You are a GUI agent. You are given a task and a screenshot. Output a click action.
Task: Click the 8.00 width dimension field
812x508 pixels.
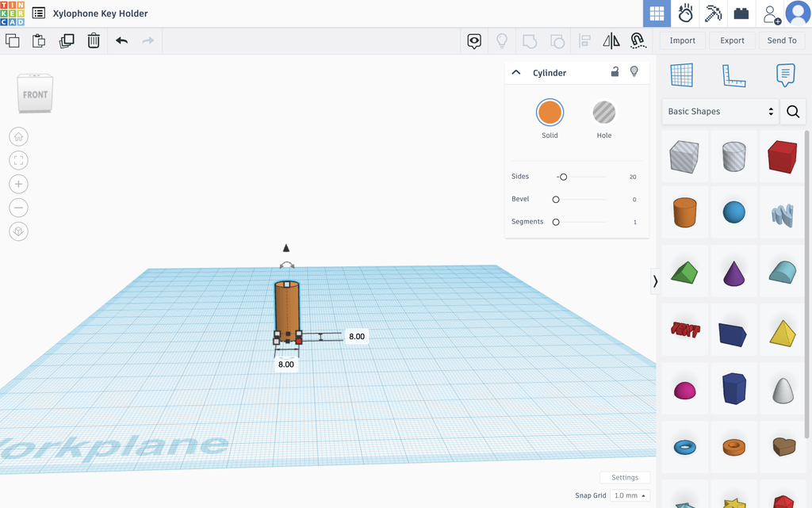click(285, 365)
